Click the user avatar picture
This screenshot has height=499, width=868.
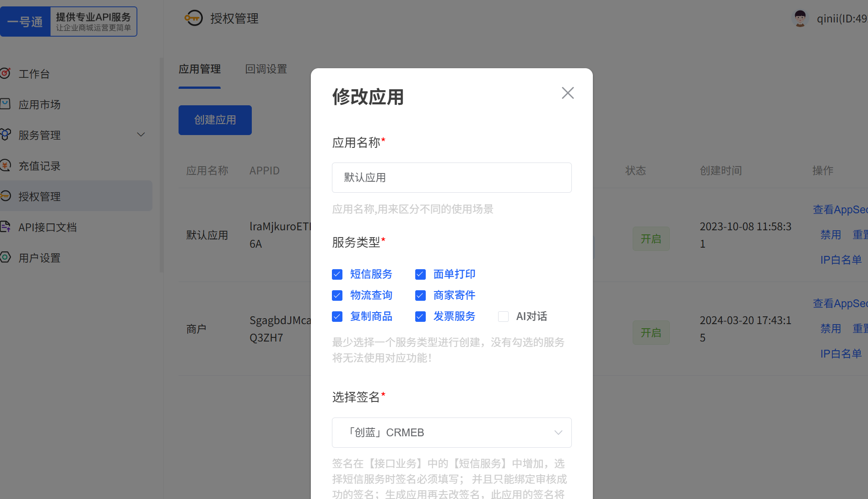point(800,18)
